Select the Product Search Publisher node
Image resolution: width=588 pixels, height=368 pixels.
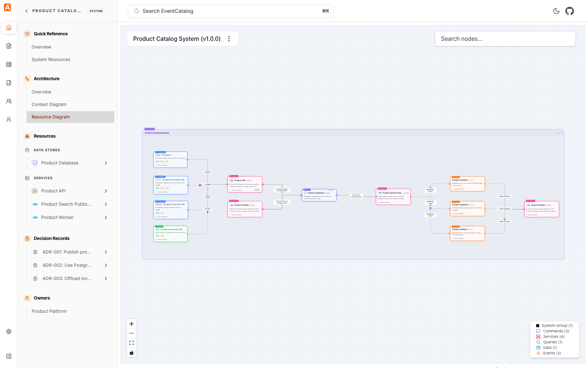coord(393,197)
